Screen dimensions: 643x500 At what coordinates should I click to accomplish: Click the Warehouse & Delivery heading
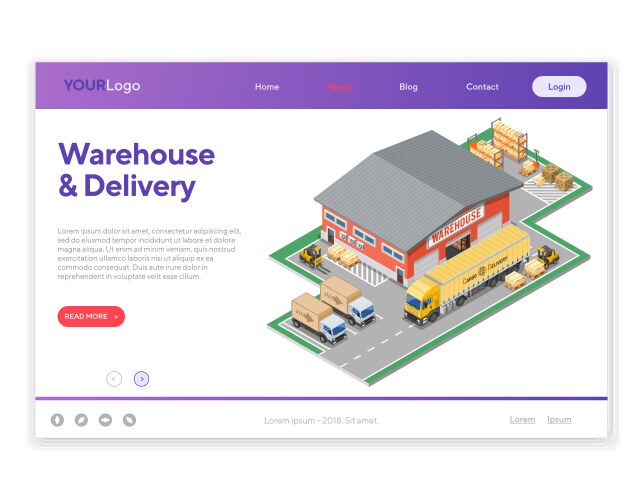(x=136, y=170)
